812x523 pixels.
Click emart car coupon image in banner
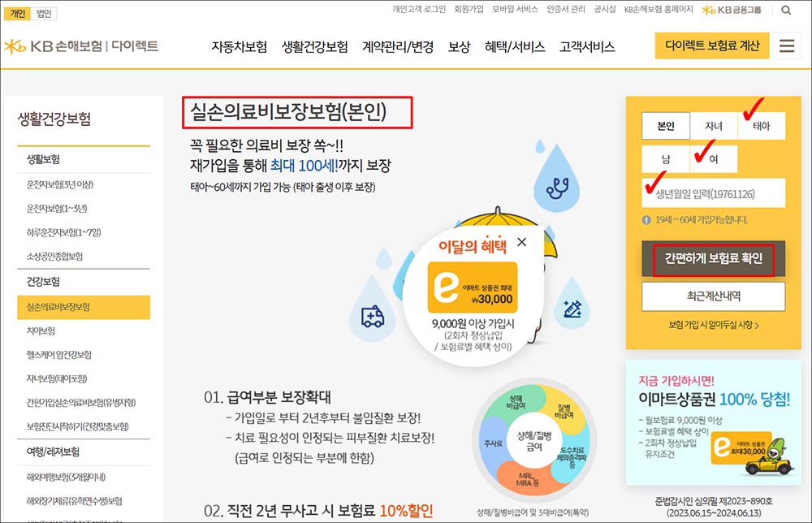click(753, 454)
